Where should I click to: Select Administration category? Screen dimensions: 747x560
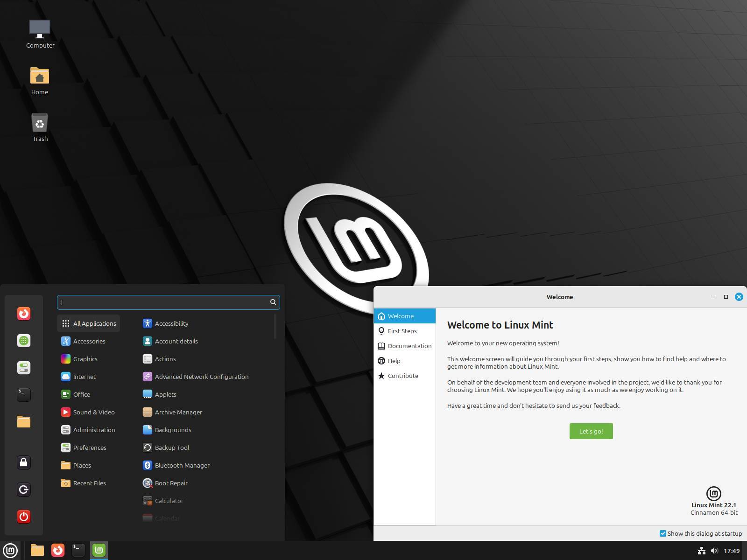(88, 430)
